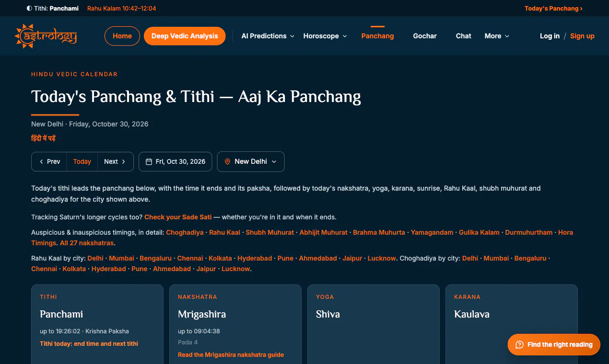This screenshot has height=364, width=609.
Task: Go to the Panchang tab
Action: [377, 36]
